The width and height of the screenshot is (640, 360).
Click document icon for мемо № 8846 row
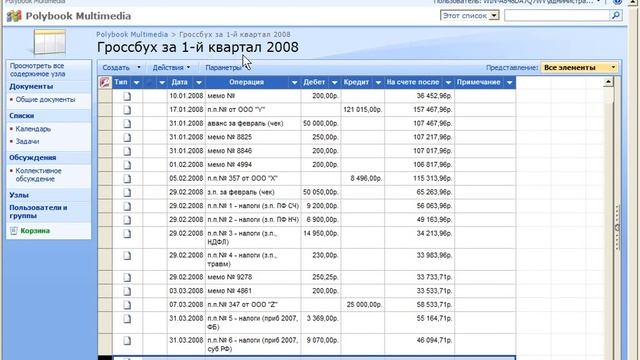tap(127, 151)
